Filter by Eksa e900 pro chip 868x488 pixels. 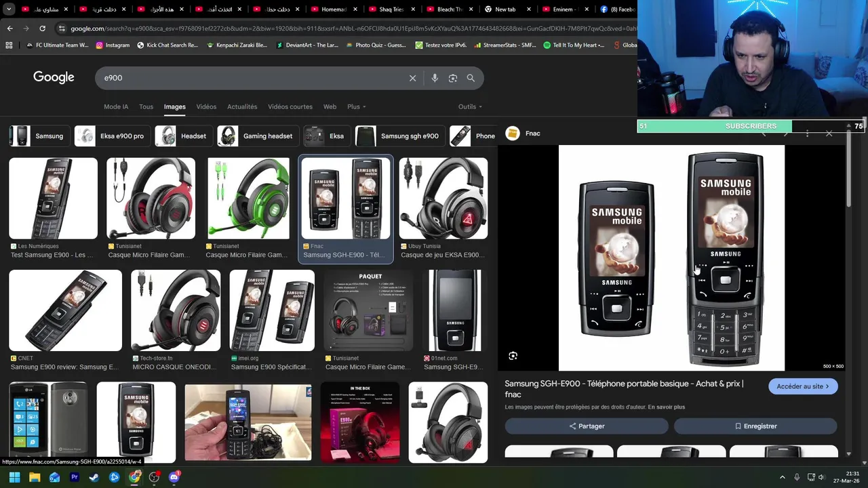(x=112, y=136)
